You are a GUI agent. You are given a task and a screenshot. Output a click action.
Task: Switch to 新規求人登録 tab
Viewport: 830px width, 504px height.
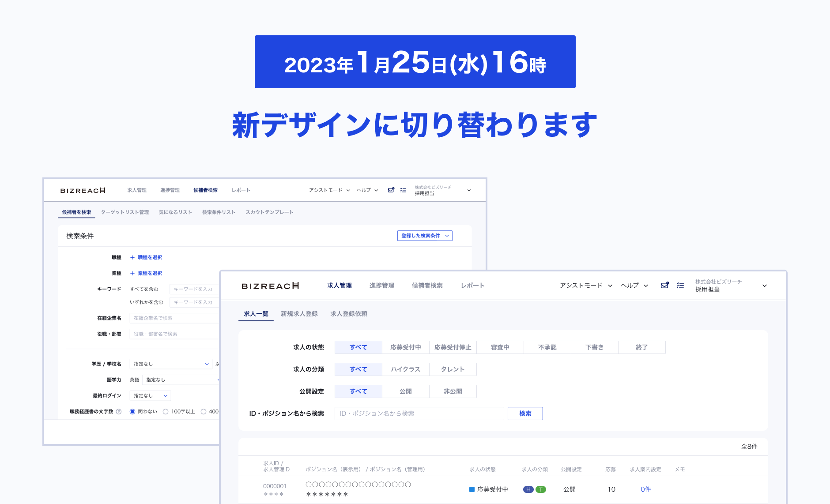(299, 314)
